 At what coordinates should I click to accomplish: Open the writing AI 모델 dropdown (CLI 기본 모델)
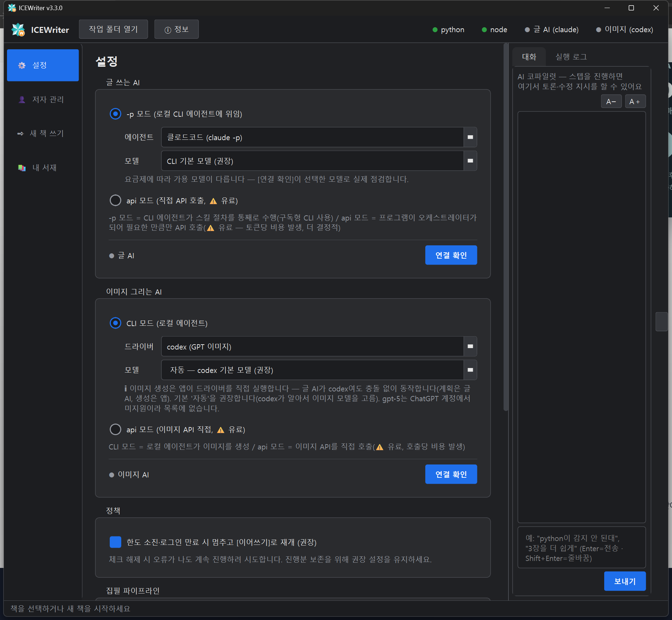(x=319, y=161)
